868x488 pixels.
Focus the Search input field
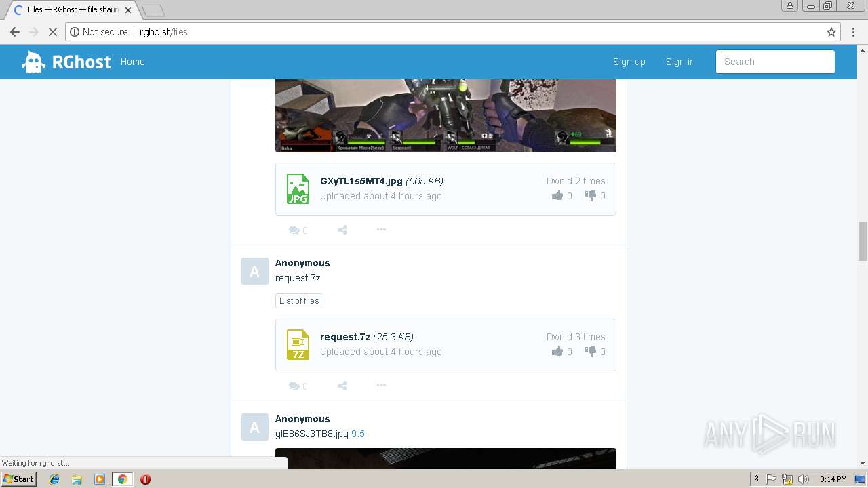775,62
